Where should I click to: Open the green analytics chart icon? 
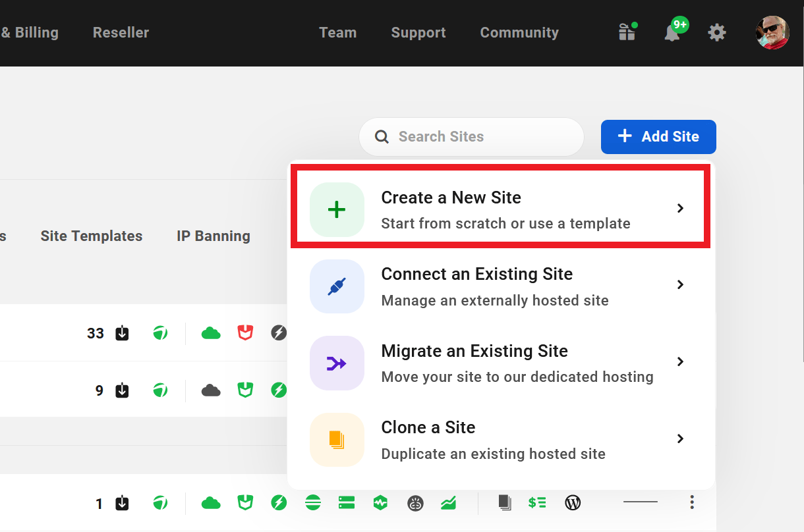click(x=449, y=503)
